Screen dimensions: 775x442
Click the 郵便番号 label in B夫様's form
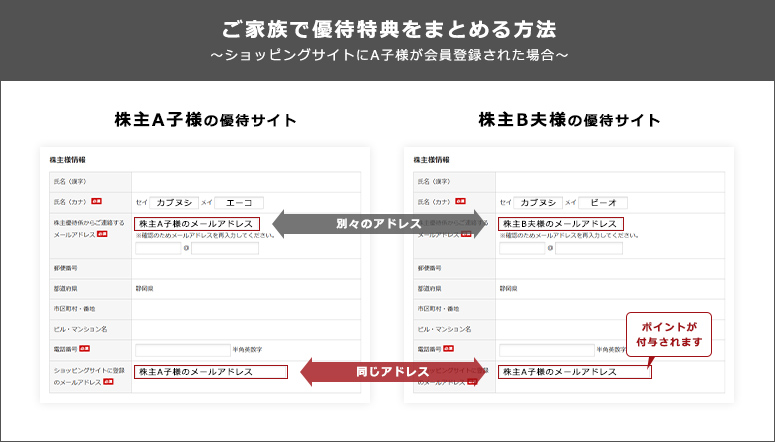click(x=429, y=268)
